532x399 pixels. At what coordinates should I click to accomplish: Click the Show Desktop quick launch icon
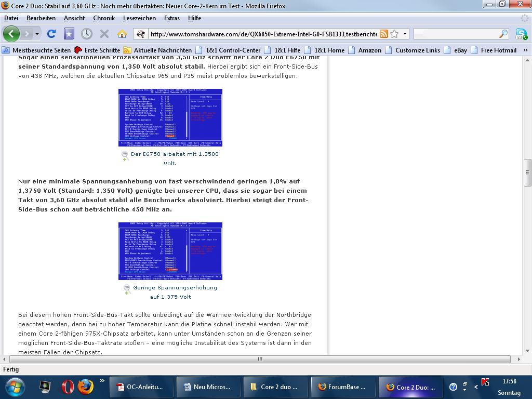[x=45, y=387]
